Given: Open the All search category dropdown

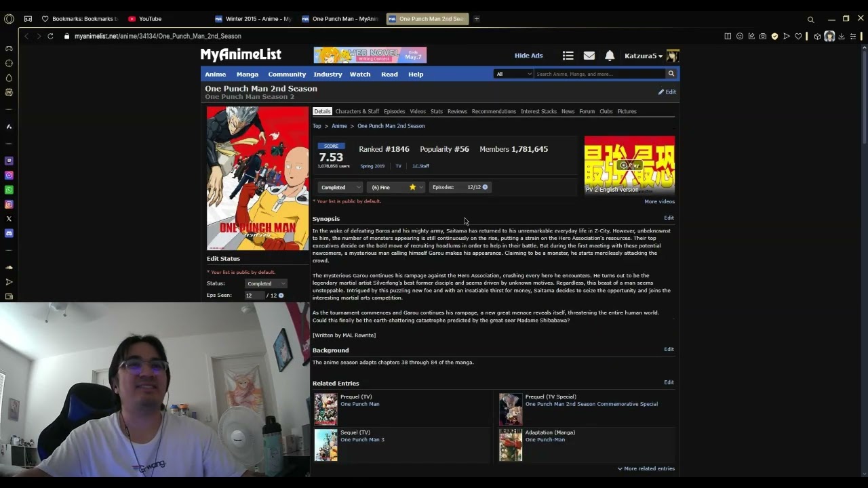Looking at the screenshot, I should 513,74.
